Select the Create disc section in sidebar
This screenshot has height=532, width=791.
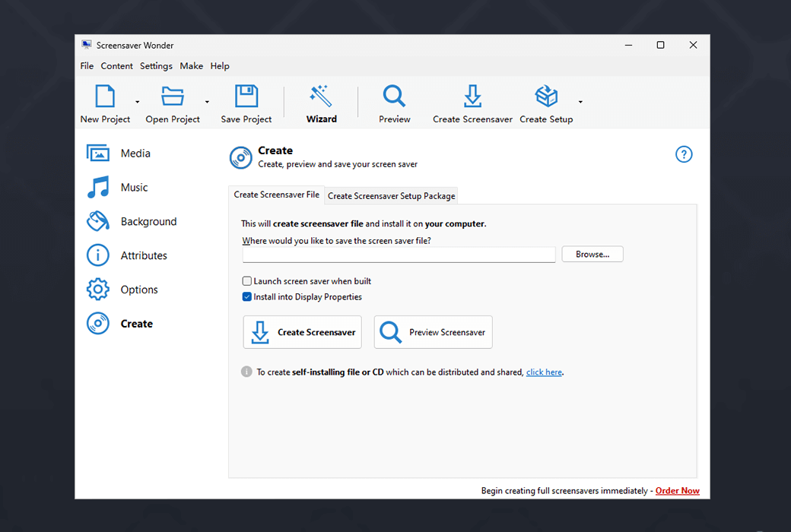coord(119,324)
